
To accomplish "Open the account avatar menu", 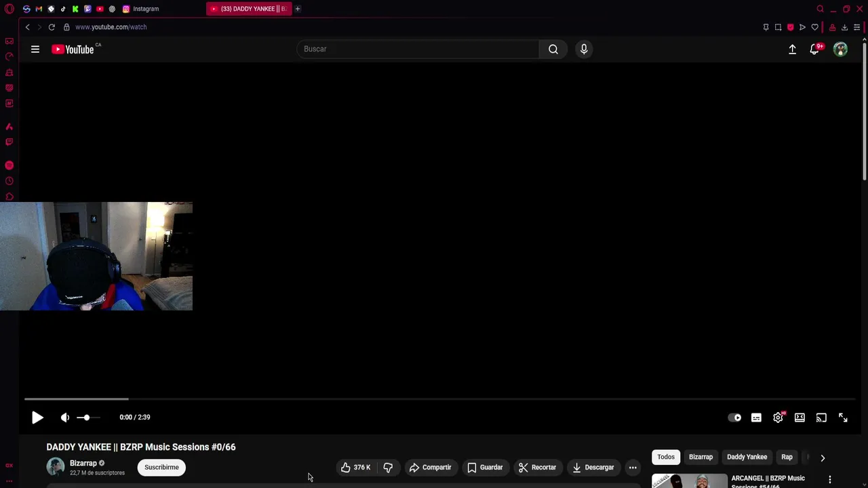I will (841, 49).
